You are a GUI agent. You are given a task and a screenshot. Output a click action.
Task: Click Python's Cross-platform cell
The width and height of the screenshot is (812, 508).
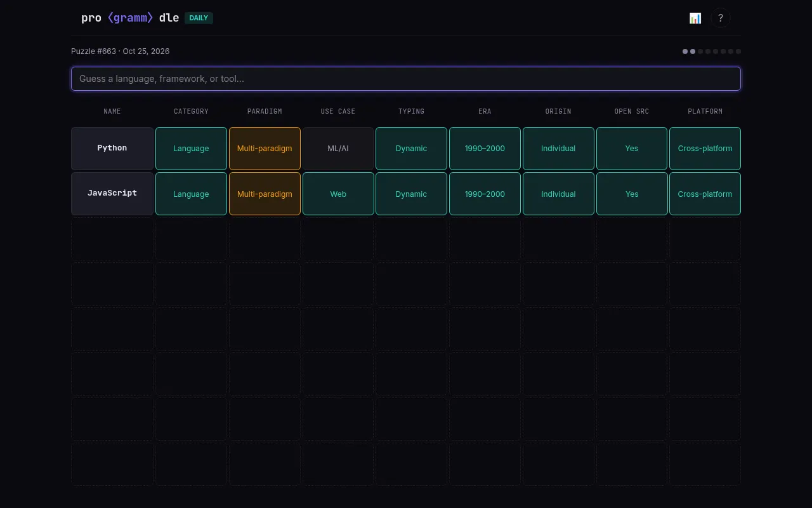click(705, 149)
